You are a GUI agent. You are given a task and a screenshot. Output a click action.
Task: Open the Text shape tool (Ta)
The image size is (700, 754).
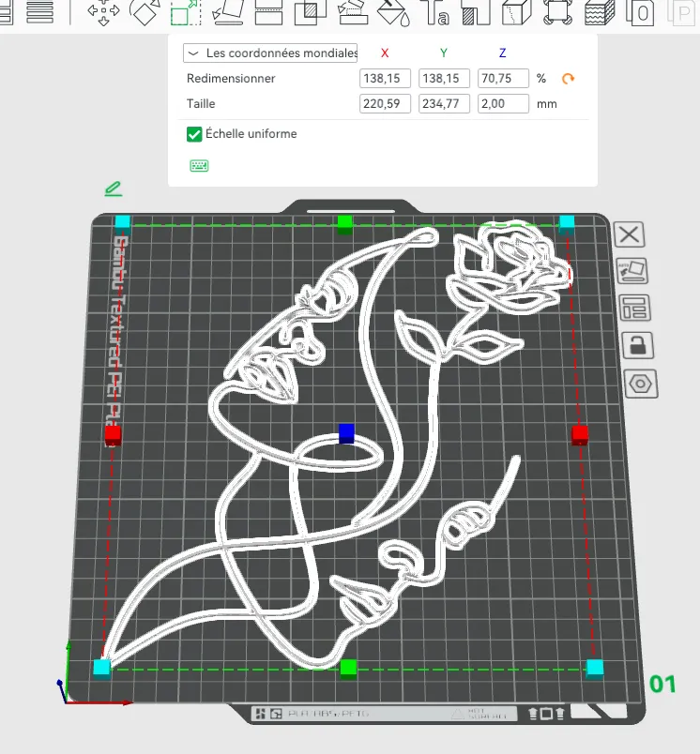pyautogui.click(x=436, y=11)
